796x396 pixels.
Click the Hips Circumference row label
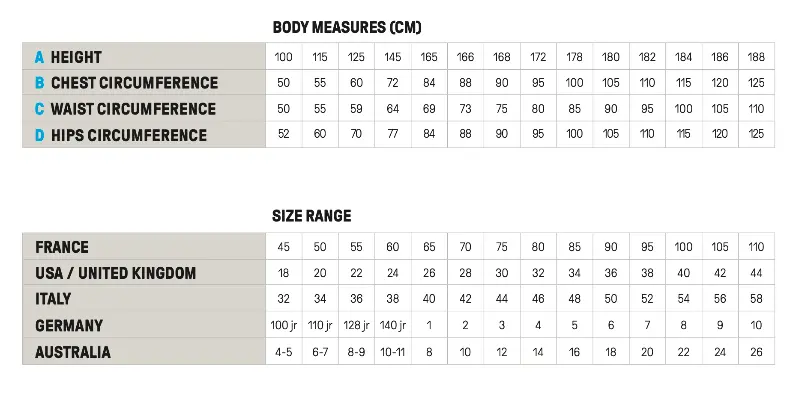[129, 135]
